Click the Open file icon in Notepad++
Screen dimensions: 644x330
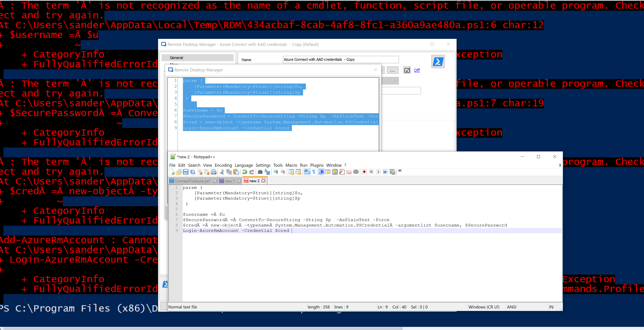(x=178, y=172)
